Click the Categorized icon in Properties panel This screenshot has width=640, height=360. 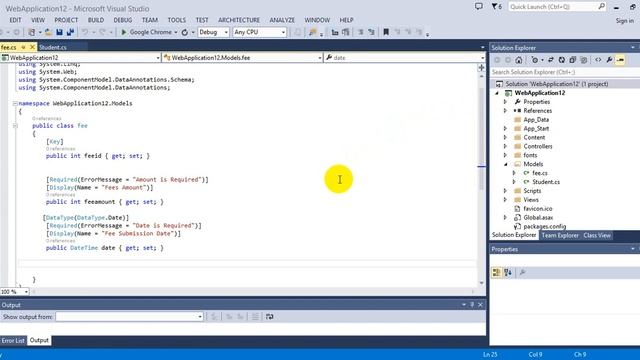click(x=496, y=272)
